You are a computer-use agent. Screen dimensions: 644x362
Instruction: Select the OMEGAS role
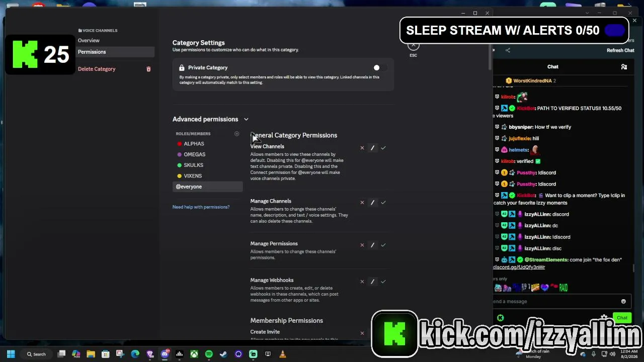pyautogui.click(x=207, y=154)
